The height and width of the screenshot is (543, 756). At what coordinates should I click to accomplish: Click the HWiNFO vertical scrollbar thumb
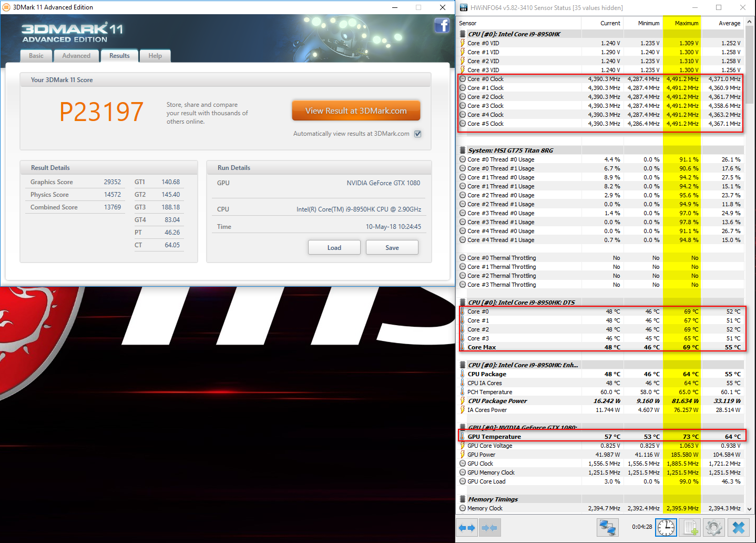[750, 65]
